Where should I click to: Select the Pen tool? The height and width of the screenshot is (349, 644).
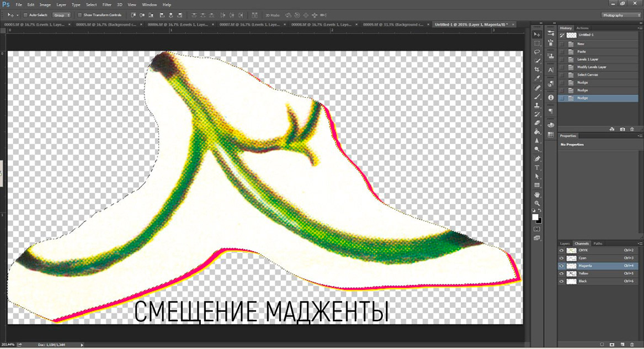coord(537,158)
